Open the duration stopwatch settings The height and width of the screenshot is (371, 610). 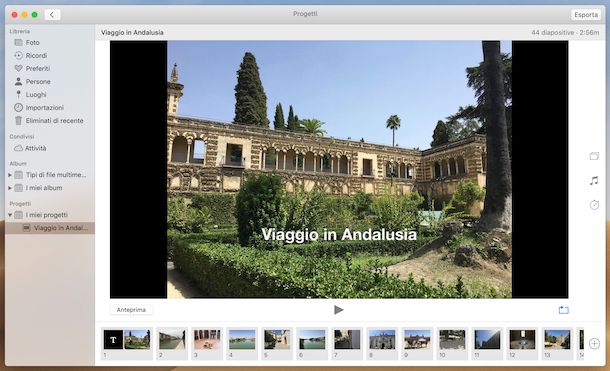(594, 205)
